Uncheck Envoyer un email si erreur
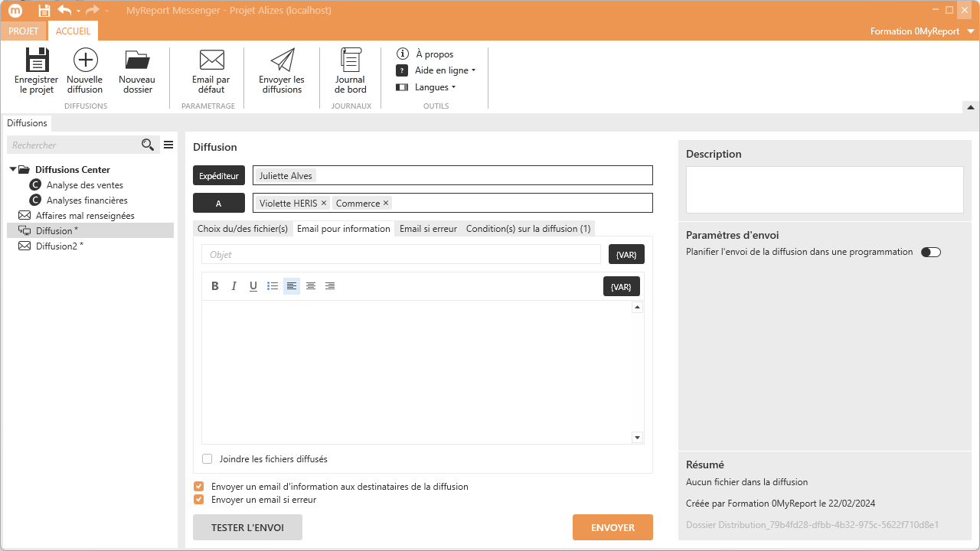 click(x=199, y=500)
